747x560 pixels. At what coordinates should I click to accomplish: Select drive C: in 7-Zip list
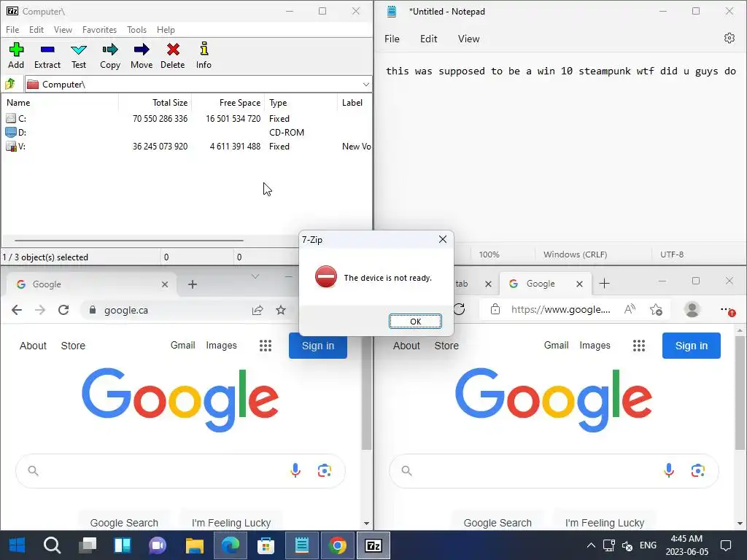186,119
